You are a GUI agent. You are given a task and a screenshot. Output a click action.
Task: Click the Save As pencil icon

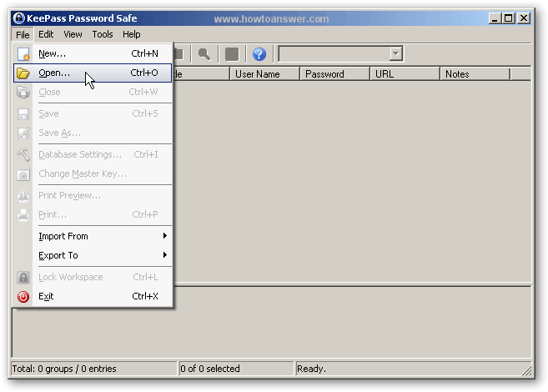point(23,133)
